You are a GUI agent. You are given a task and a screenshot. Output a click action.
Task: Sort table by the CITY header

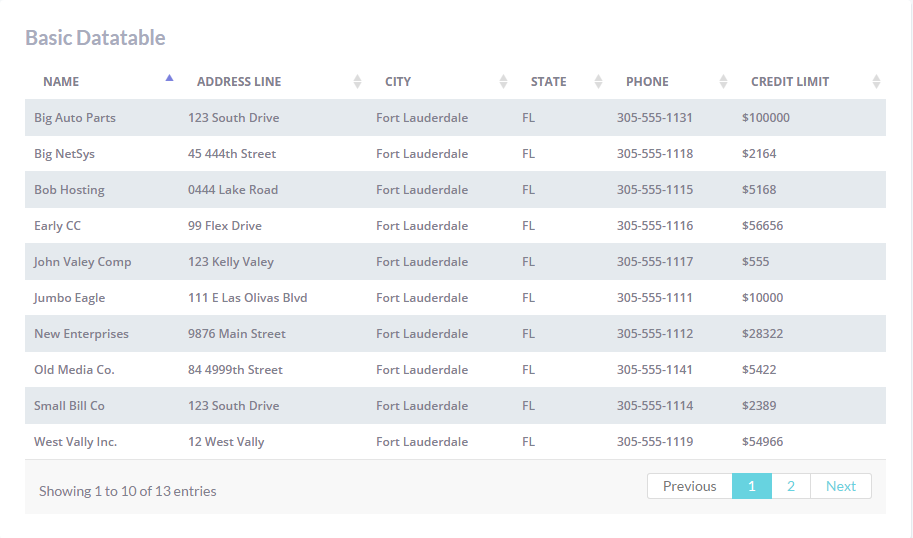[398, 82]
